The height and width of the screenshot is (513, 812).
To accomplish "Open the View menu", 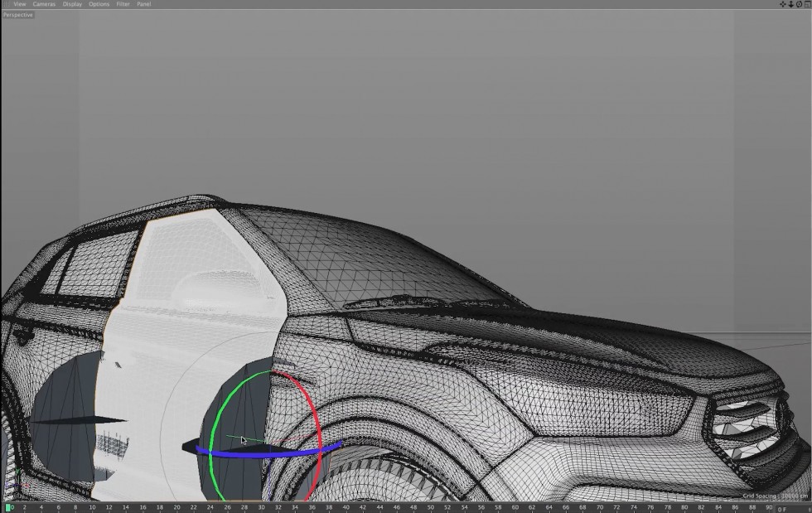I will click(19, 4).
